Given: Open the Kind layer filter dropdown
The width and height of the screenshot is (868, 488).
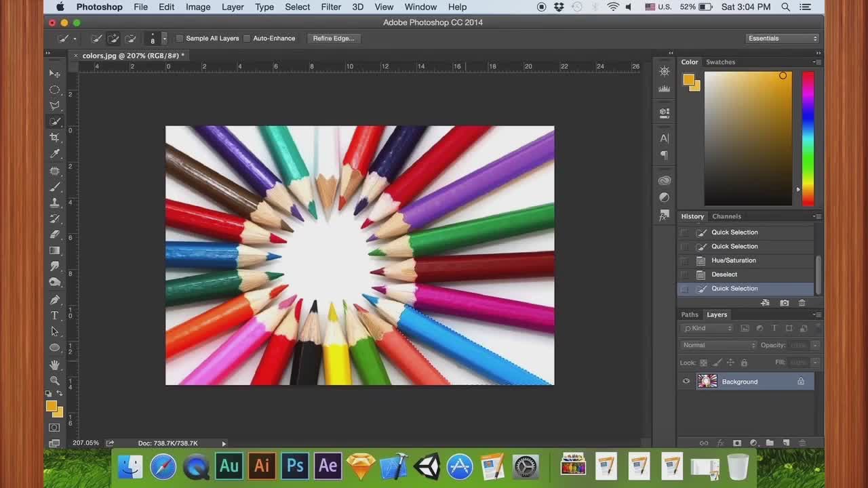Looking at the screenshot, I should [708, 328].
